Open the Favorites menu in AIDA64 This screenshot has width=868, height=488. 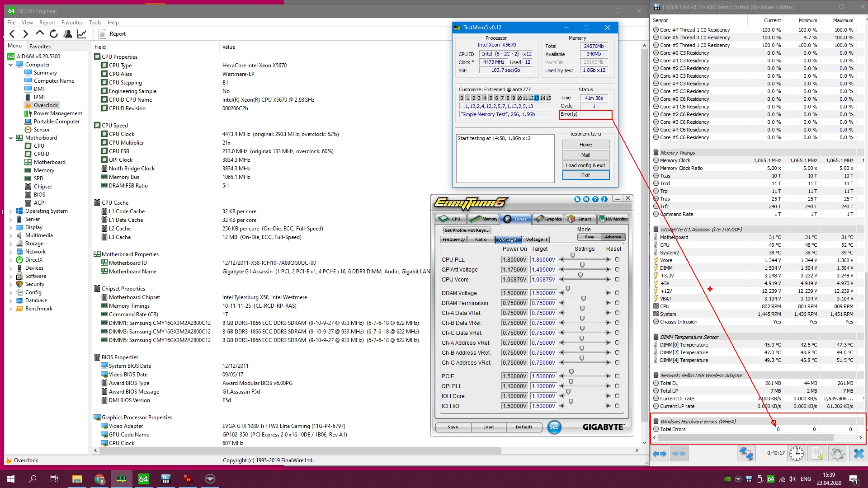click(72, 23)
